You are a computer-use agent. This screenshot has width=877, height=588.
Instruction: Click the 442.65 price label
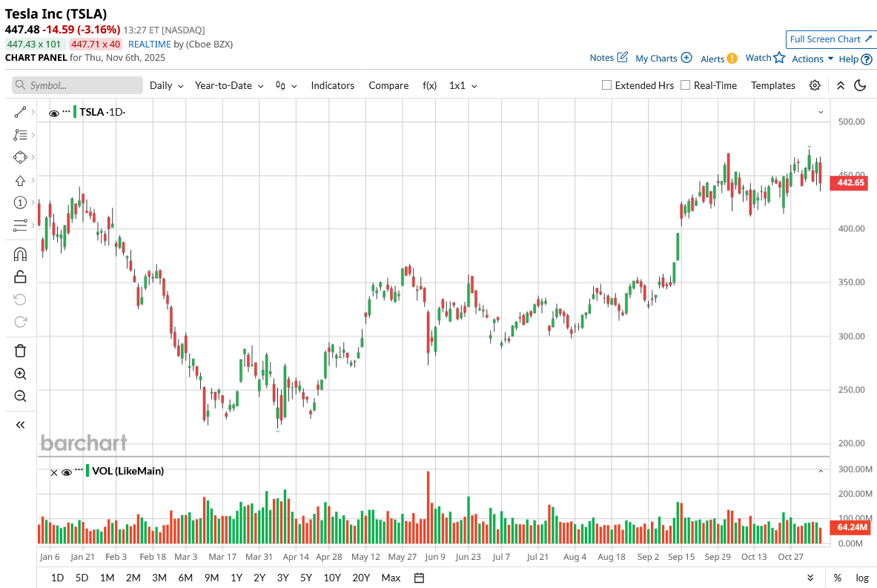(850, 182)
